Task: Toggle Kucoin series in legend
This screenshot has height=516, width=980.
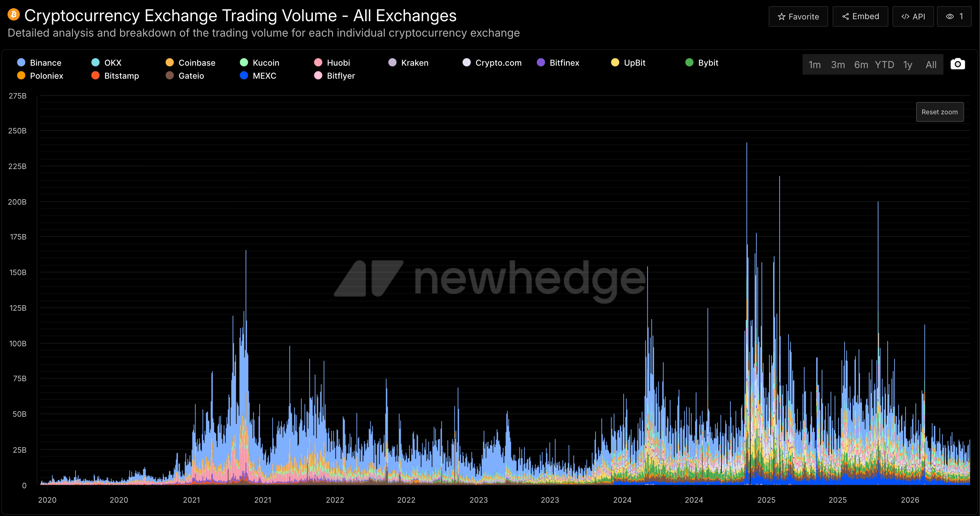Action: pos(260,63)
